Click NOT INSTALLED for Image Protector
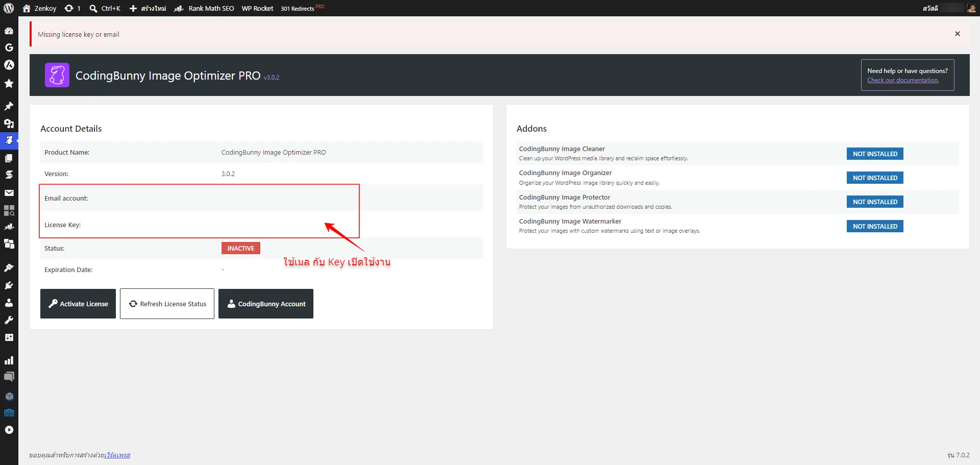The height and width of the screenshot is (465, 980). tap(875, 202)
